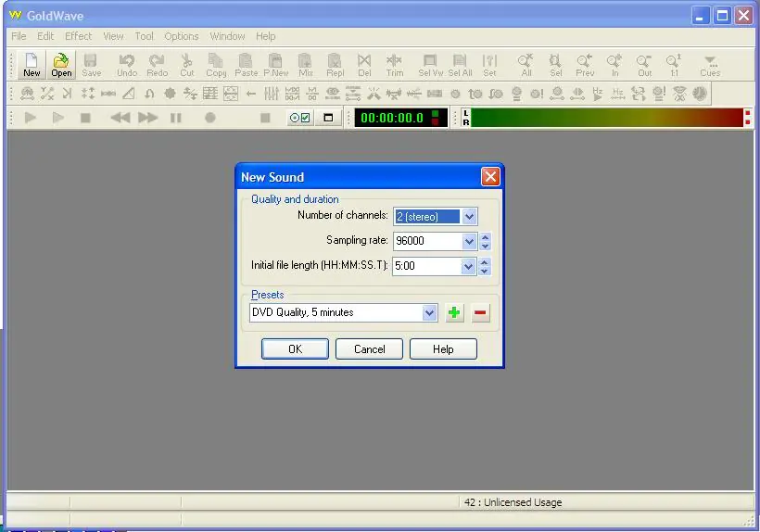Click the Undo toolbar icon

tap(127, 65)
